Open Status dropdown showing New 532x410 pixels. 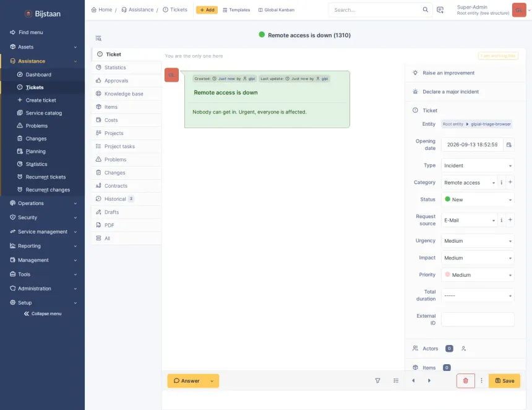[x=478, y=199]
